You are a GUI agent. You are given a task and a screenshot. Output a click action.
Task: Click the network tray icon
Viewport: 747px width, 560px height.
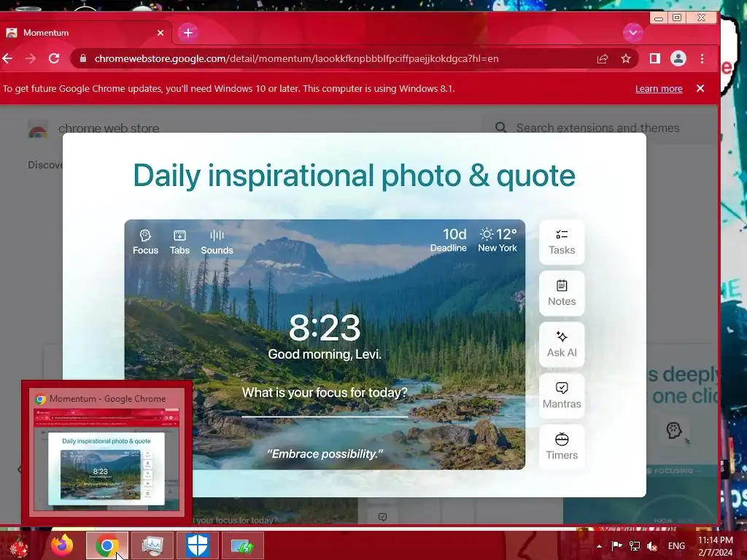[635, 545]
